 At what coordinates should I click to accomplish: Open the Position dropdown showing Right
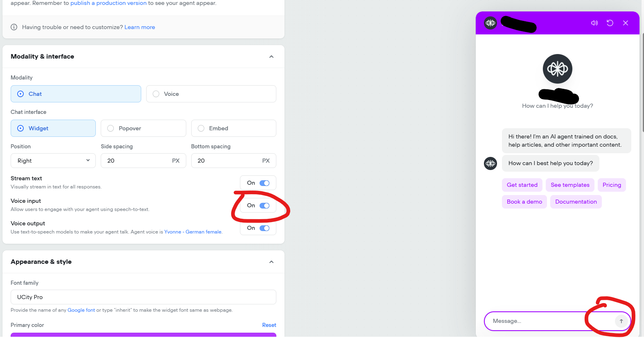click(53, 161)
